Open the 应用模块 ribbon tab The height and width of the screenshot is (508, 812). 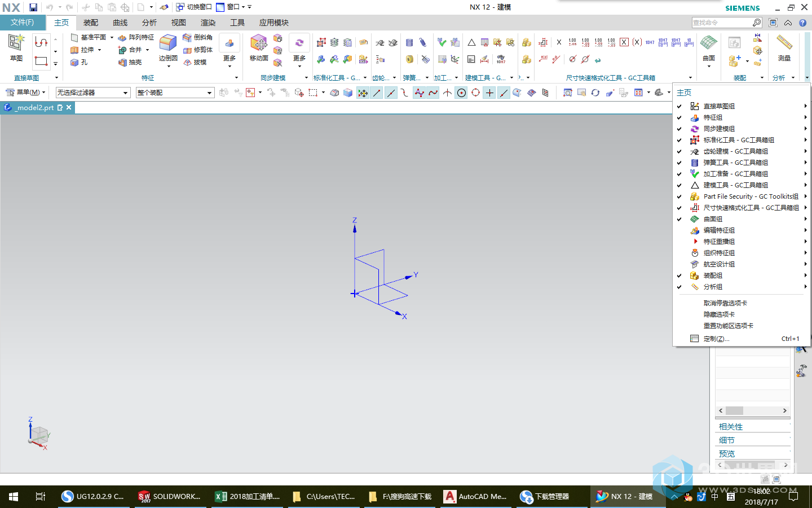[274, 23]
